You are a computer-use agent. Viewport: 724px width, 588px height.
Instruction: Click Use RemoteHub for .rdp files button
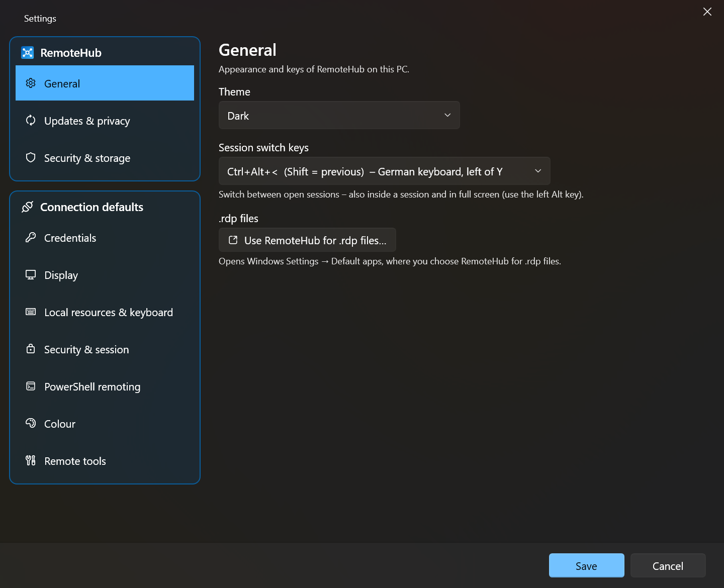(307, 240)
